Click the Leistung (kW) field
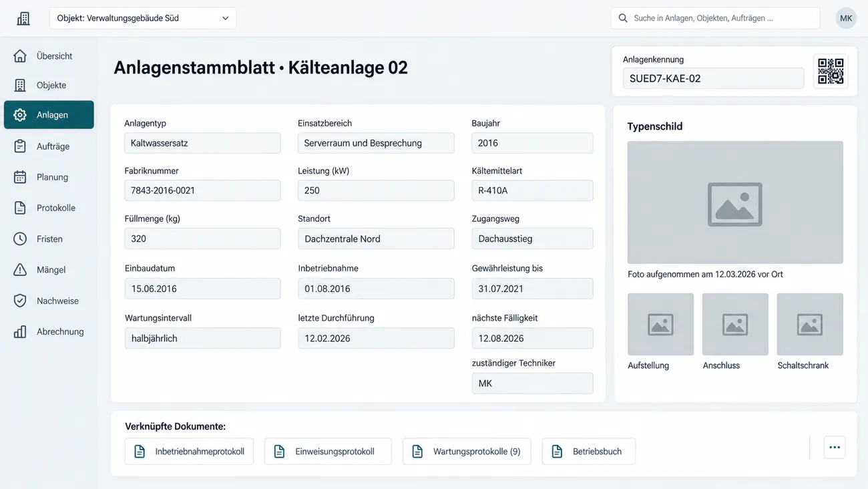 [x=376, y=190]
